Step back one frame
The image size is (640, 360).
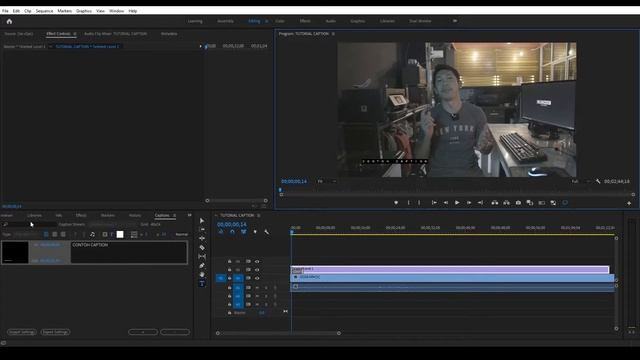[x=446, y=203]
